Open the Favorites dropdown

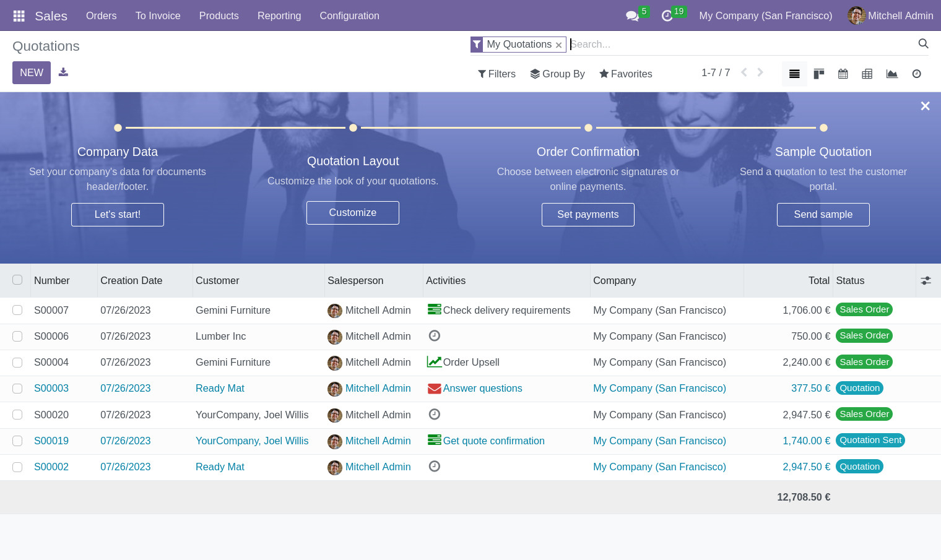tap(625, 74)
